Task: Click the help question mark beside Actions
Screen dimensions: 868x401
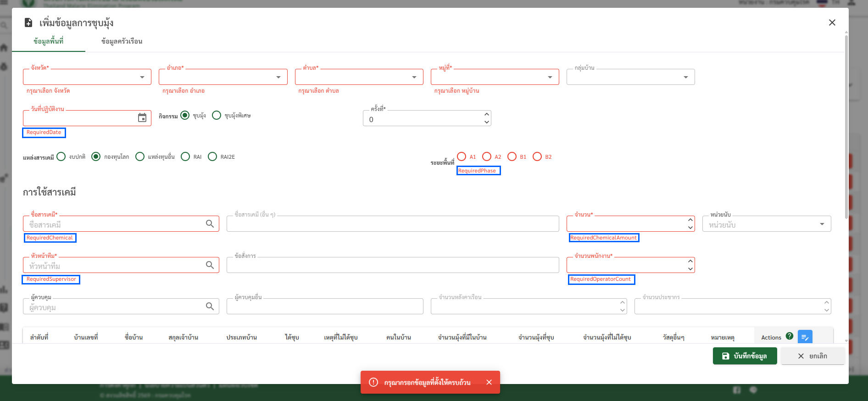Action: [789, 336]
